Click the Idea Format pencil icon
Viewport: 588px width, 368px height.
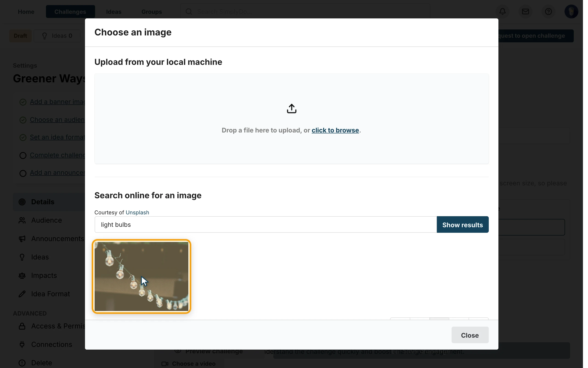[x=22, y=294]
